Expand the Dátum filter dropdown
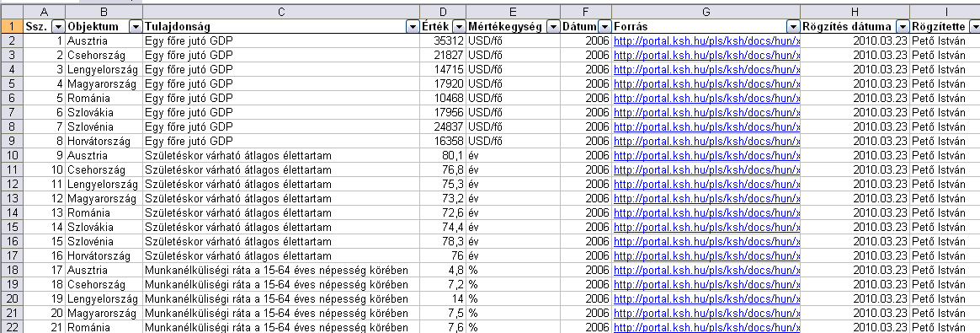 [x=605, y=26]
